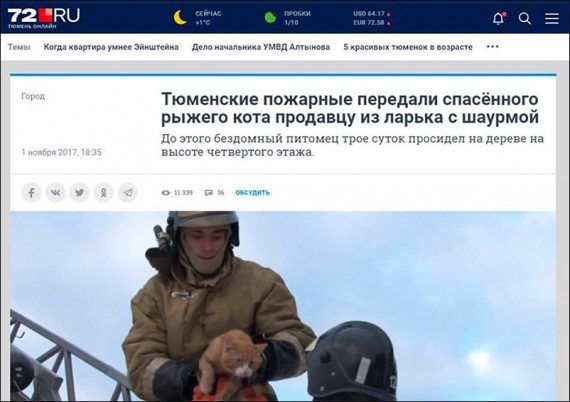570x402 pixels.
Task: Share article via Telegram
Action: pyautogui.click(x=128, y=192)
